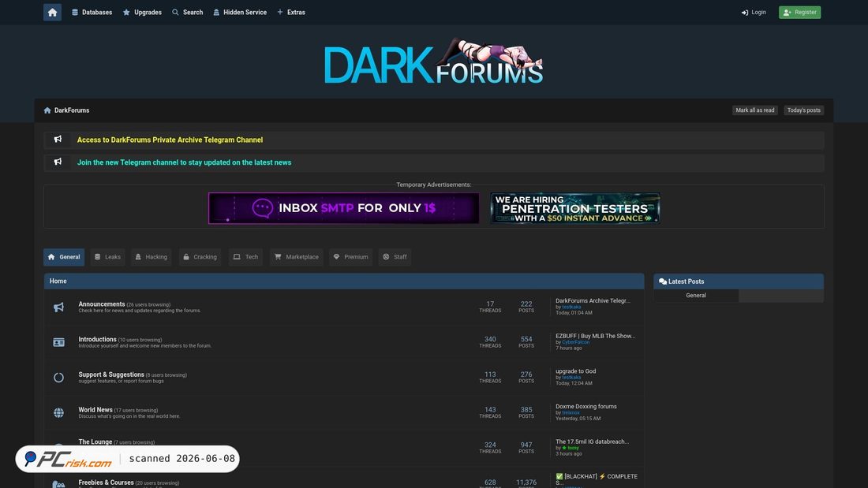Viewport: 868px width, 488px height.
Task: Open latest post upgrade to God
Action: click(576, 371)
